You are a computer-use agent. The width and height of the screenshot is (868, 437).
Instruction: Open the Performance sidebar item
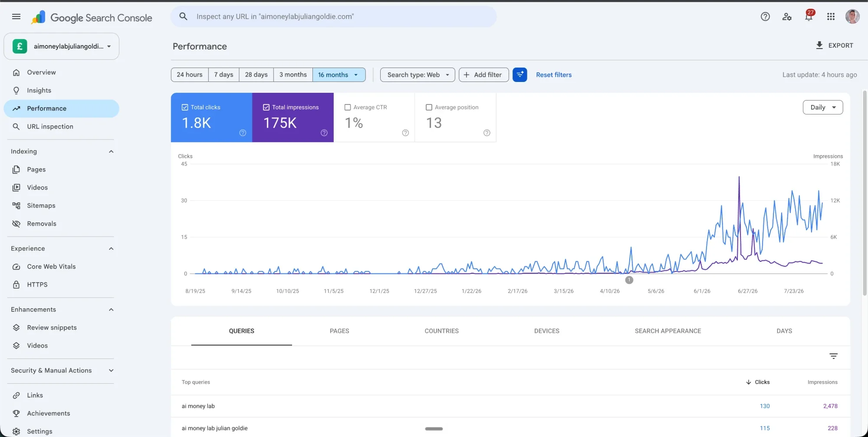pyautogui.click(x=61, y=108)
